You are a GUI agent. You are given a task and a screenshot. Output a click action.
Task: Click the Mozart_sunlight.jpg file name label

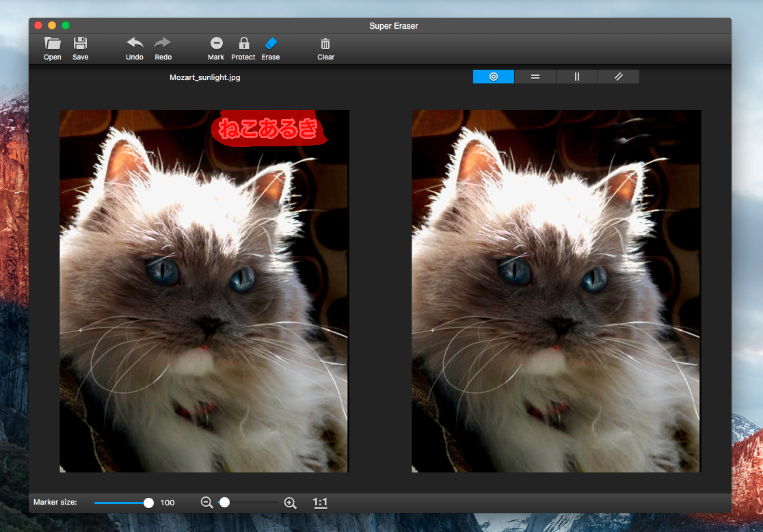click(x=205, y=77)
